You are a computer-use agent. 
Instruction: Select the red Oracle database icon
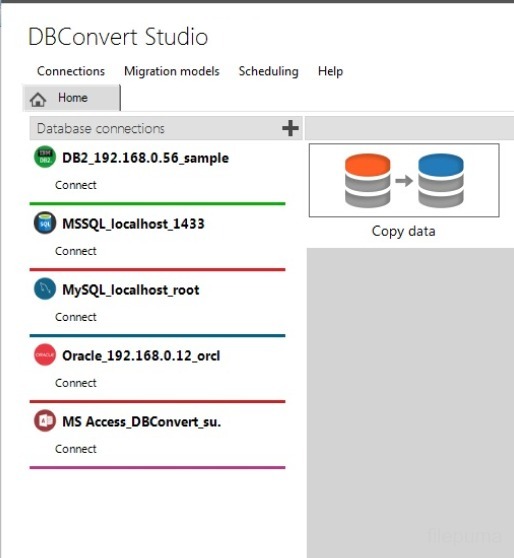pos(45,354)
